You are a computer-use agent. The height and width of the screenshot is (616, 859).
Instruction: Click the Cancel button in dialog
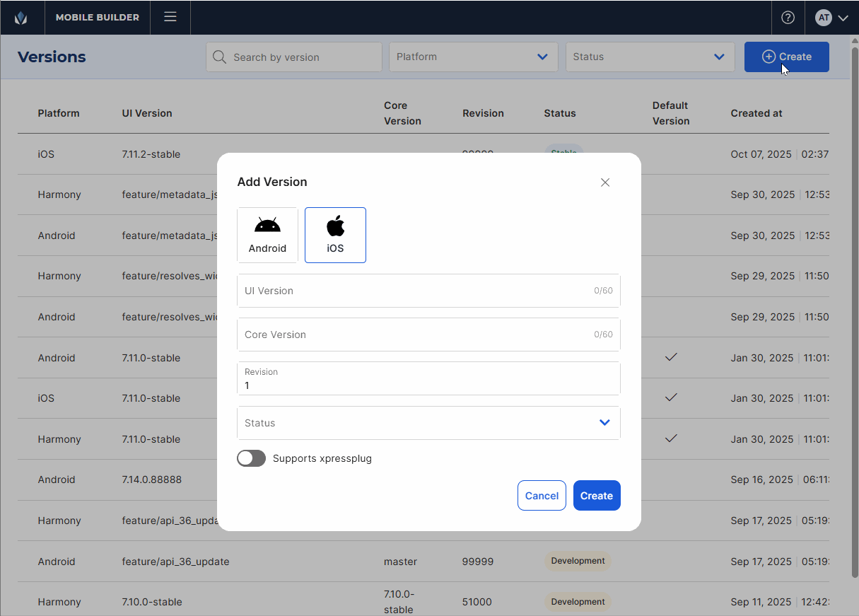(542, 496)
